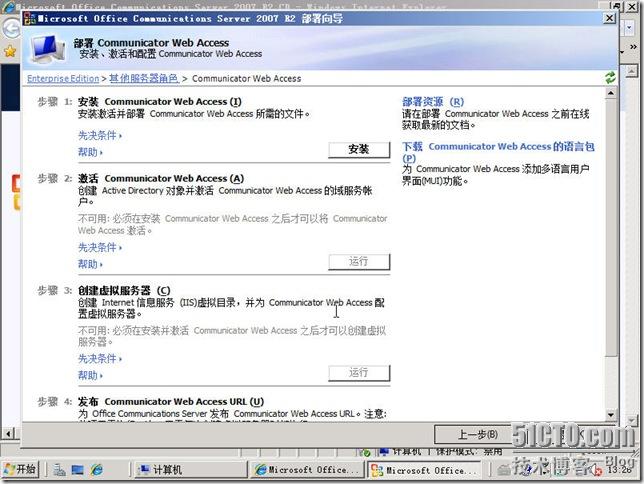The width and height of the screenshot is (644, 484).
Task: Click the Internet Explorer favorites star icon
Action: tap(10, 51)
